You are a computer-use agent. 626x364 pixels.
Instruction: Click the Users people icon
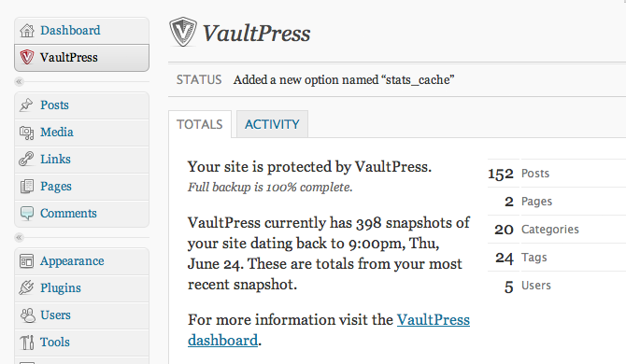click(x=27, y=315)
